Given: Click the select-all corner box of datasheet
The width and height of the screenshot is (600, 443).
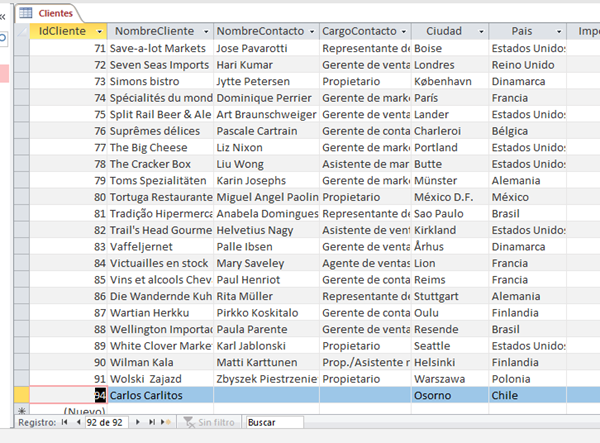Looking at the screenshot, I should [x=22, y=31].
